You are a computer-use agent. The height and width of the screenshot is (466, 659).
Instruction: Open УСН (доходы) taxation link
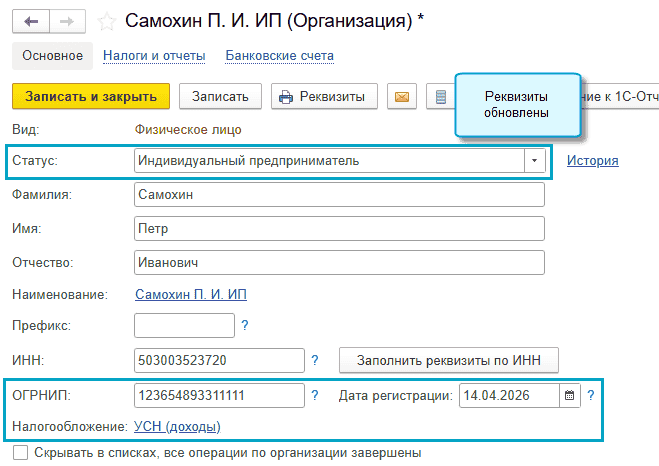[x=177, y=427]
